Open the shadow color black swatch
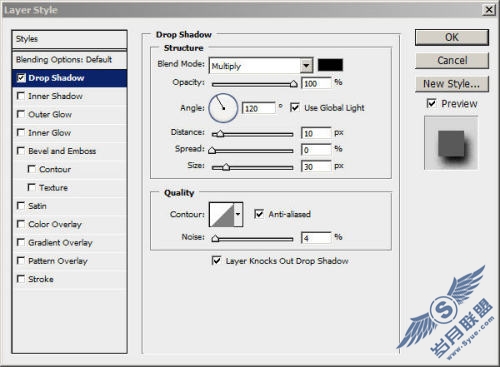 pos(330,65)
